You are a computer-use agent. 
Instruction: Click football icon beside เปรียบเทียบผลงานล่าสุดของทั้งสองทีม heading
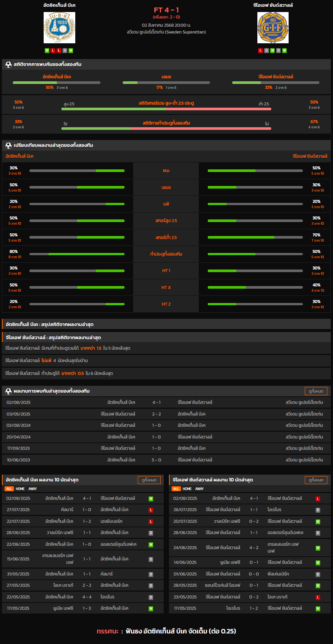(x=9, y=145)
